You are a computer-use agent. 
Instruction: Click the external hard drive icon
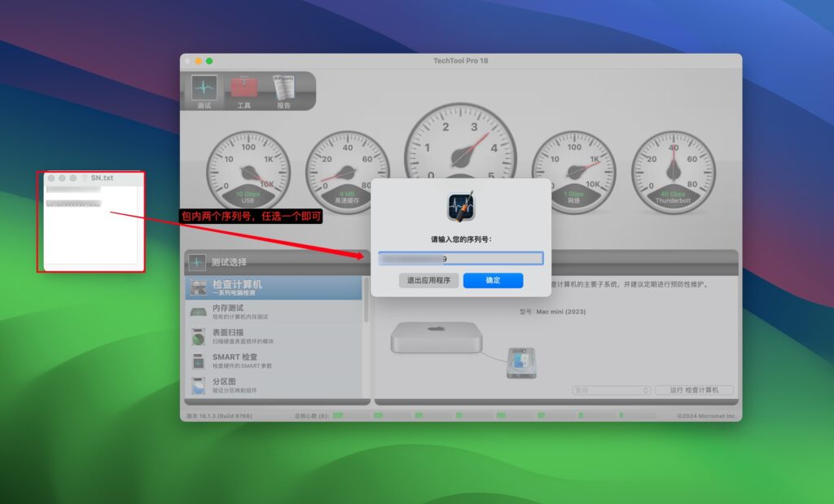tap(520, 364)
